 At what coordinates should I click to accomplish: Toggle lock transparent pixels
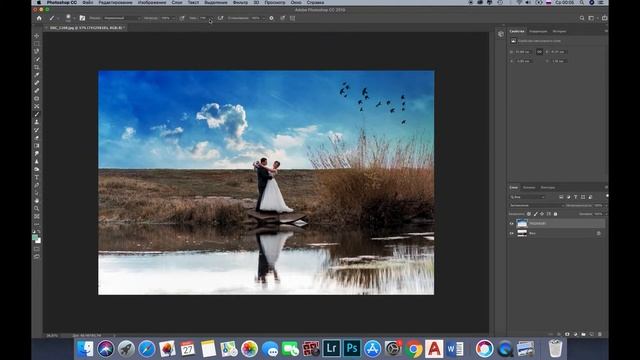[529, 214]
